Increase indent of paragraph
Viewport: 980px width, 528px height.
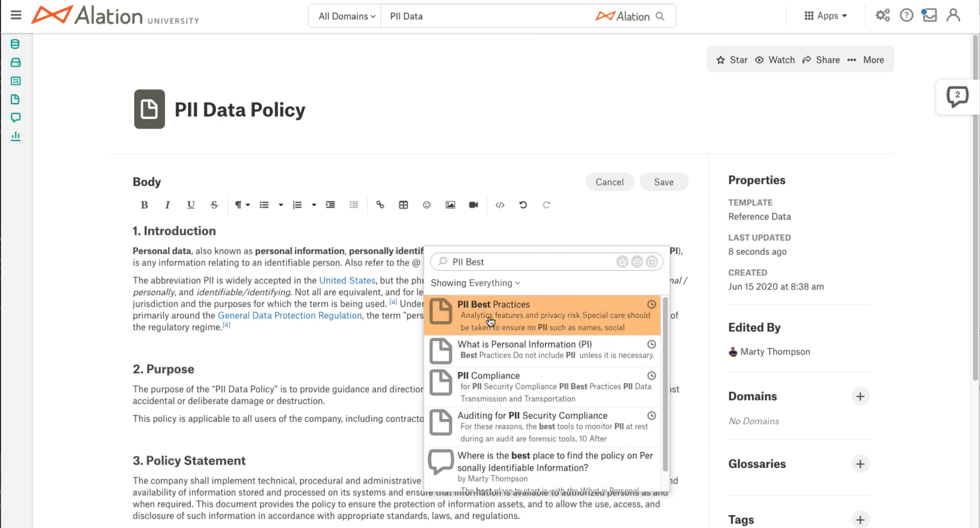click(330, 205)
